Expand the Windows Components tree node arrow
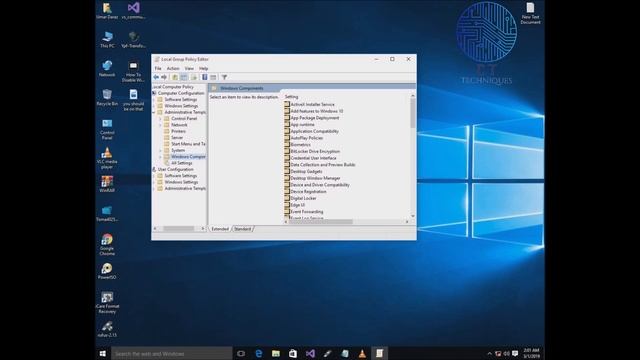 click(160, 157)
